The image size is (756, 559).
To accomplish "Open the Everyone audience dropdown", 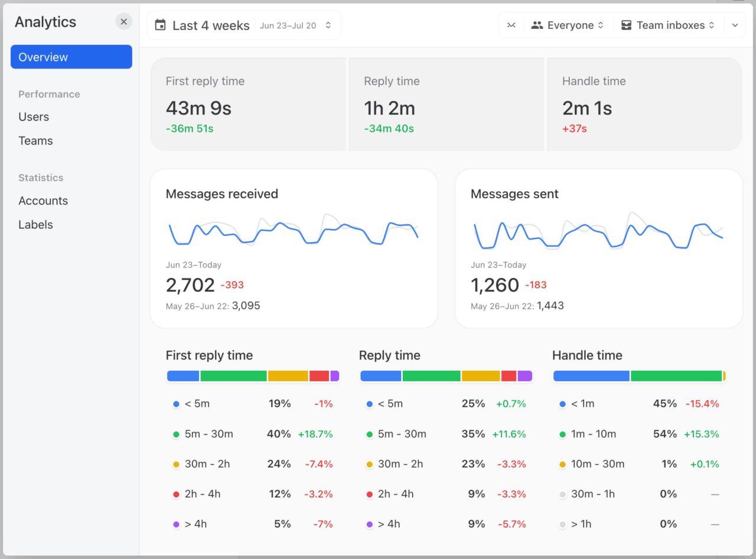I will click(568, 25).
